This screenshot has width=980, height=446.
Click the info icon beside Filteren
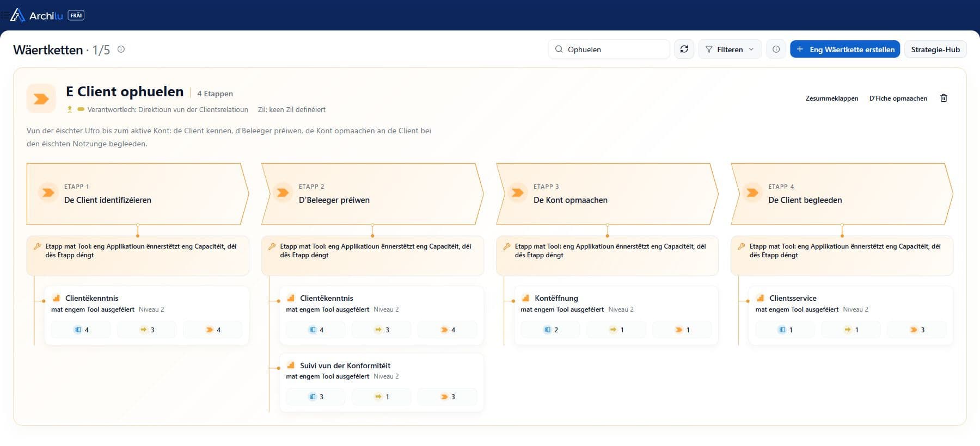pyautogui.click(x=776, y=49)
